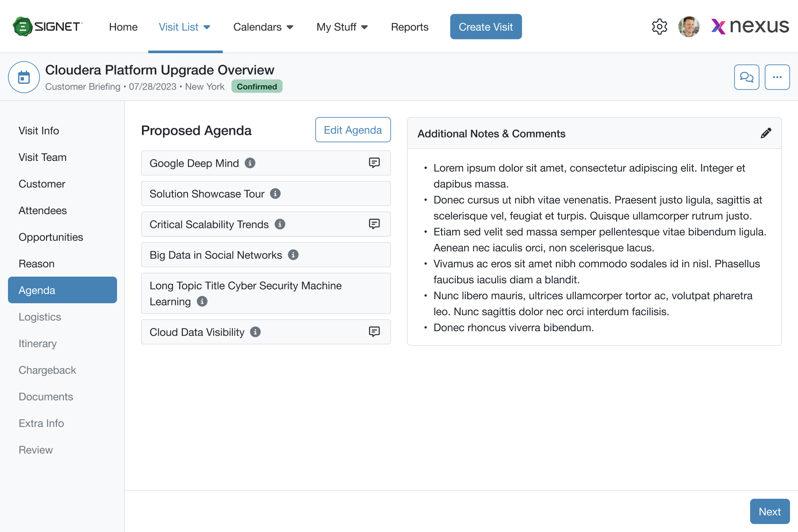
Task: Show info for Cloud Data Visibility
Action: [x=255, y=332]
